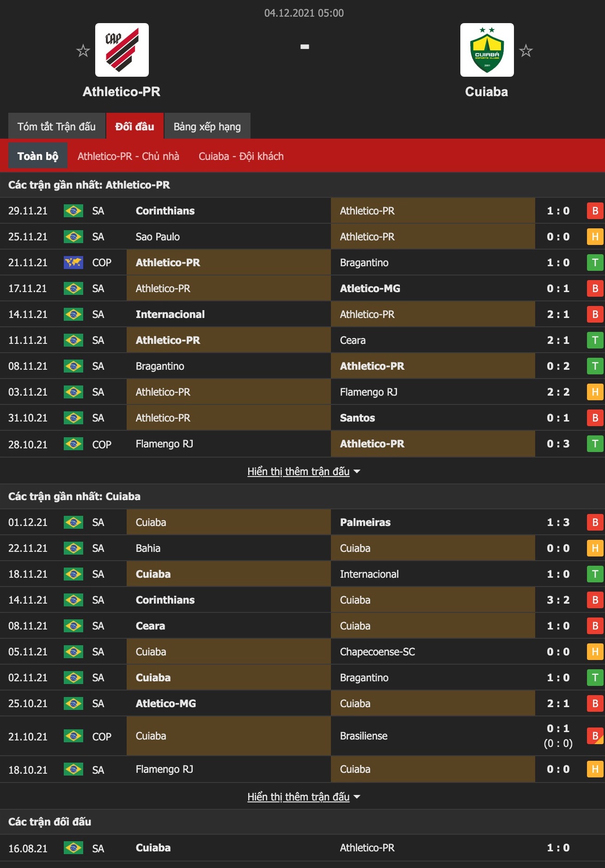Screen dimensions: 605x868
Task: Switch to Tóm tắt Trận đấu tab
Action: (56, 126)
